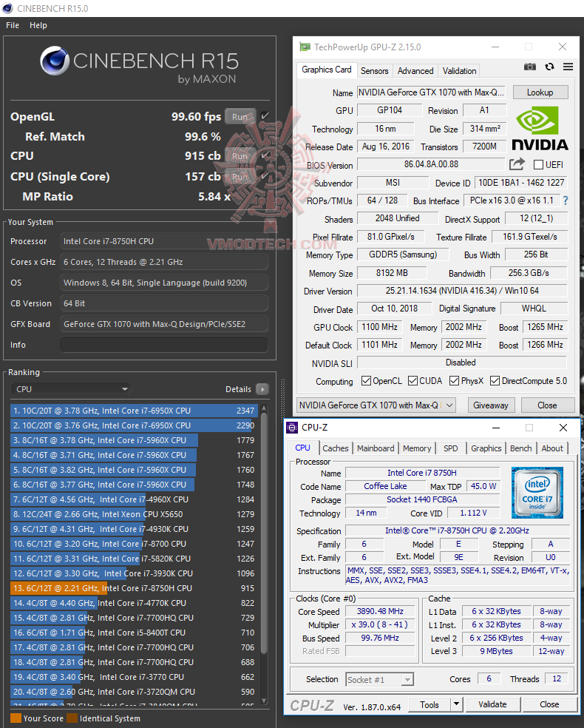This screenshot has width=584, height=728.
Task: Click the CPU-Z title bar app icon
Action: [x=292, y=427]
